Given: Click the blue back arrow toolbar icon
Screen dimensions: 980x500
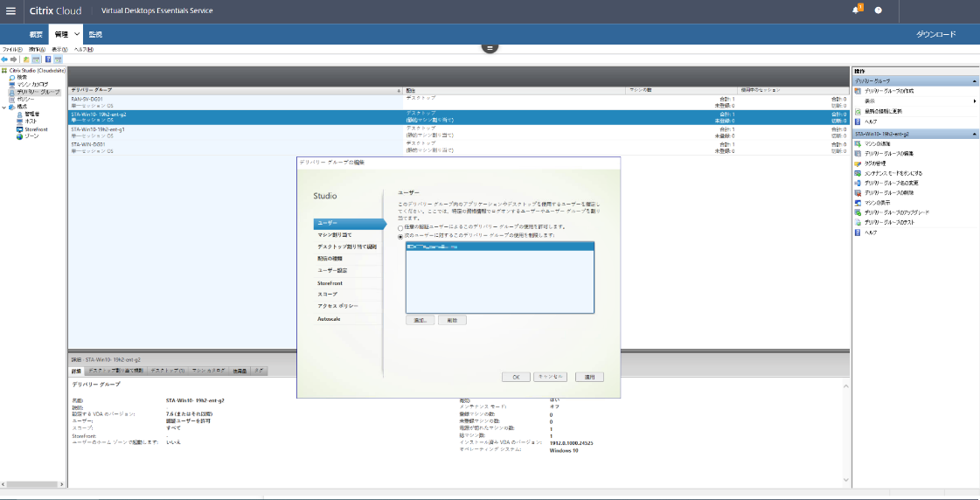Looking at the screenshot, I should click(x=4, y=59).
